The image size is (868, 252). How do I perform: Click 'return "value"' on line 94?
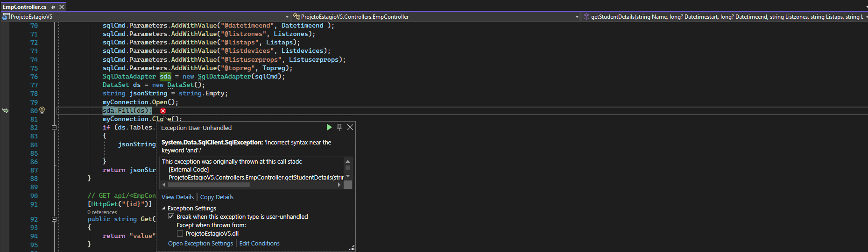(x=129, y=236)
